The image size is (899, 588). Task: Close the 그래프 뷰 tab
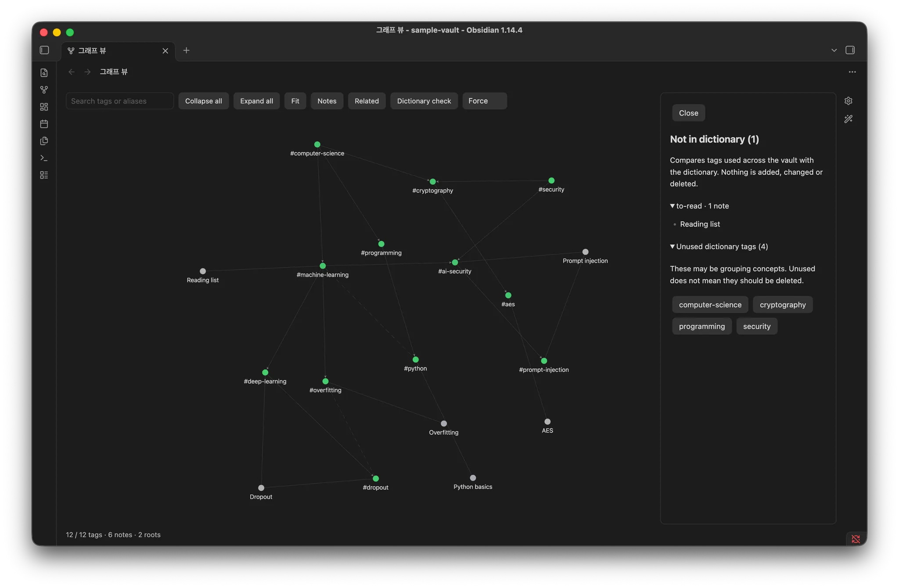click(x=165, y=51)
